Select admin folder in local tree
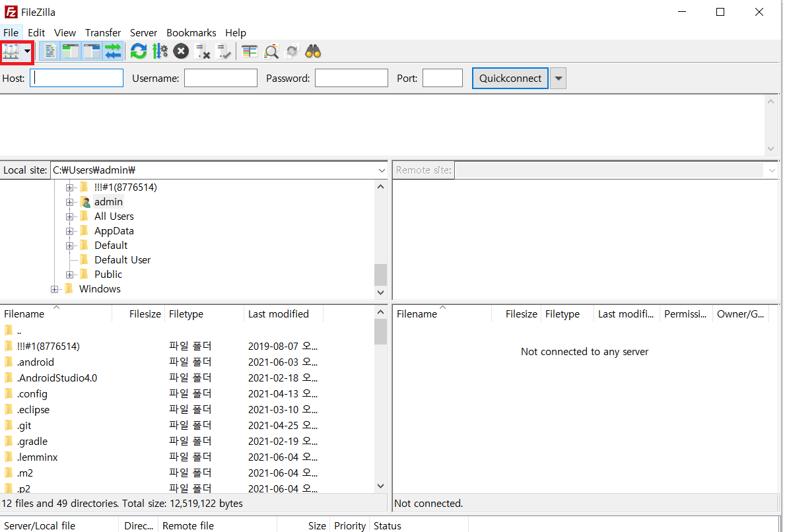Screen dimensions: 785x532 pyautogui.click(x=108, y=202)
